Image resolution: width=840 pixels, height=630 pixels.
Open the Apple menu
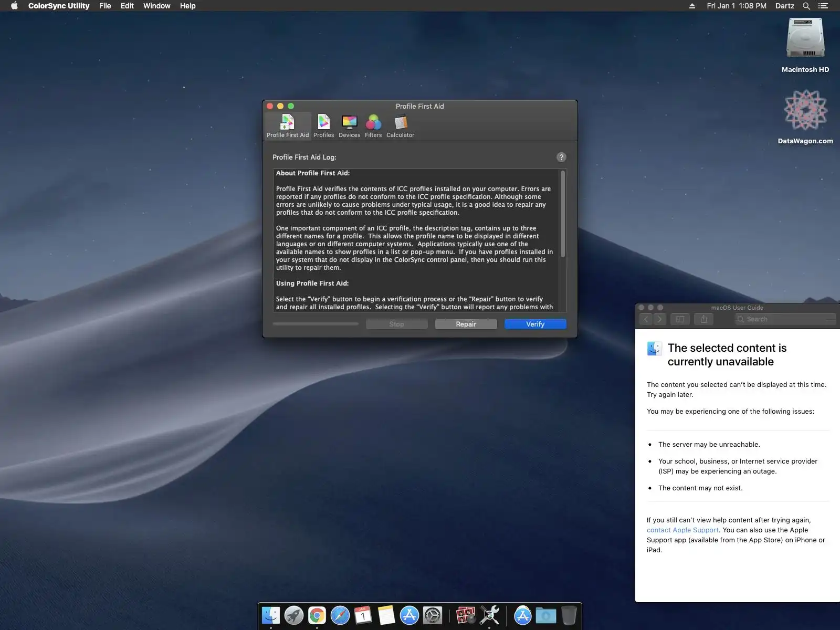14,6
